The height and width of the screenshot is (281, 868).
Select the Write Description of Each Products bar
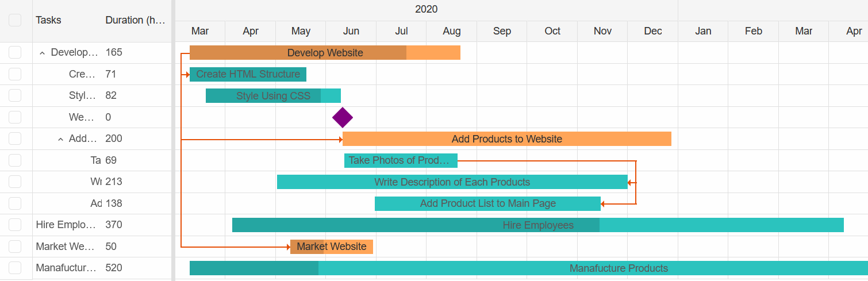(452, 182)
